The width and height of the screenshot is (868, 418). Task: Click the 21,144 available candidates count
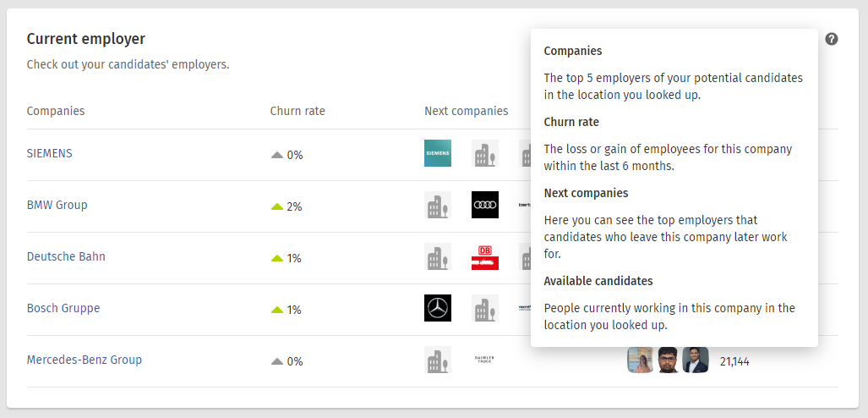pyautogui.click(x=734, y=361)
